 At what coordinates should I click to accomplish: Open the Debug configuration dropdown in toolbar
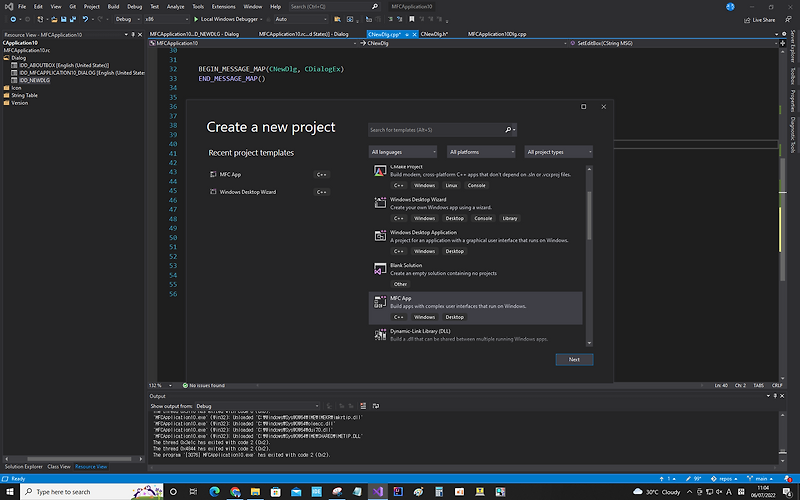128,19
